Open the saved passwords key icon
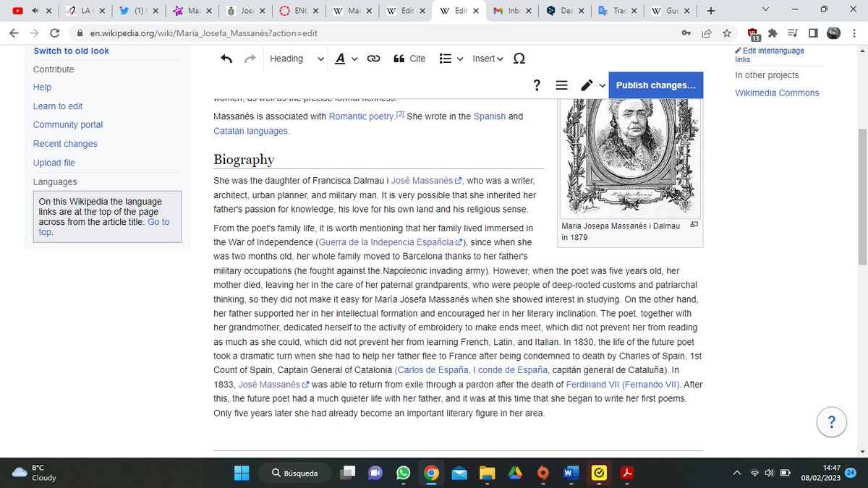 pyautogui.click(x=686, y=33)
